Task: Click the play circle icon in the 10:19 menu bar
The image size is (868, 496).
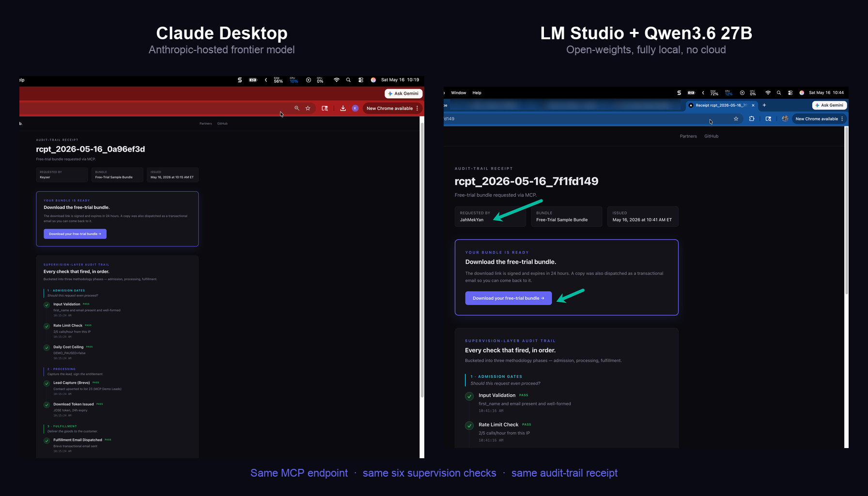Action: tap(309, 80)
